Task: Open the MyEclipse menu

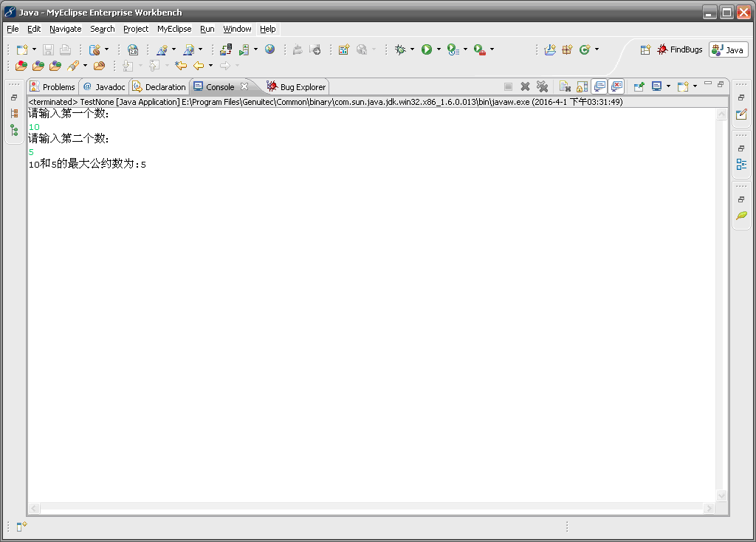Action: click(x=174, y=29)
